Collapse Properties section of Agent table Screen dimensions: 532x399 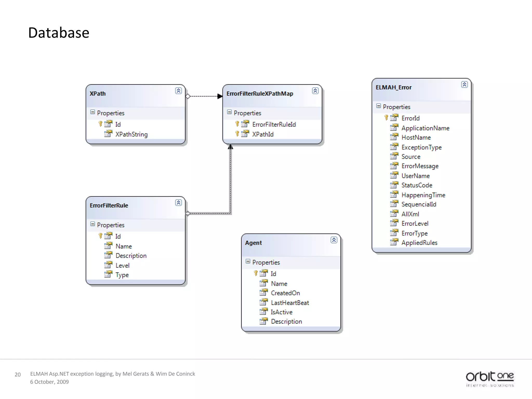coord(248,261)
